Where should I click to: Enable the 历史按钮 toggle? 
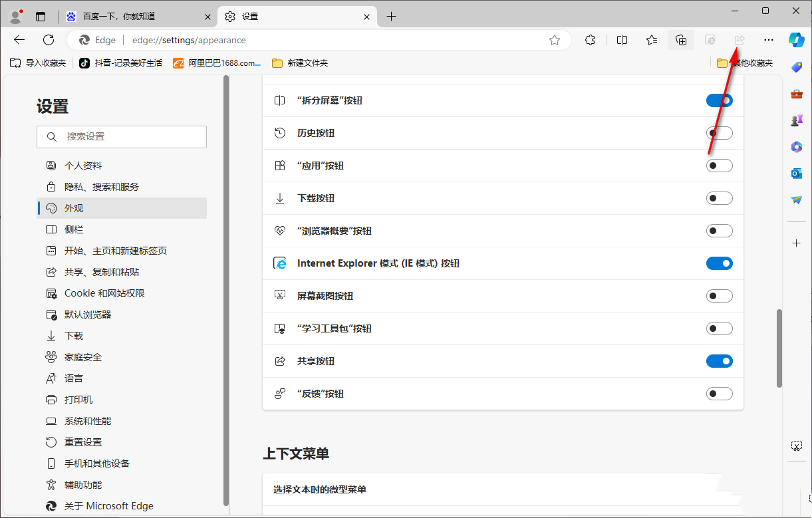point(719,132)
